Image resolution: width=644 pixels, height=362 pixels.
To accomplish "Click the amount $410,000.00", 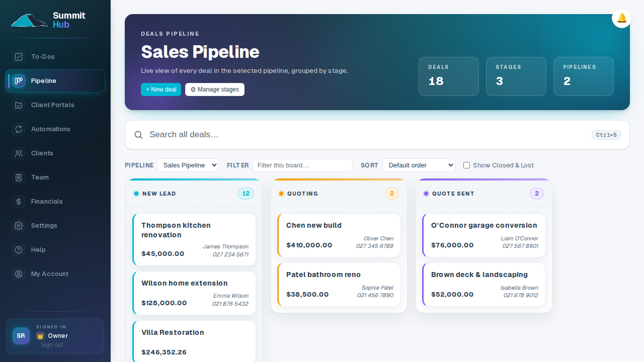I will point(309,245).
